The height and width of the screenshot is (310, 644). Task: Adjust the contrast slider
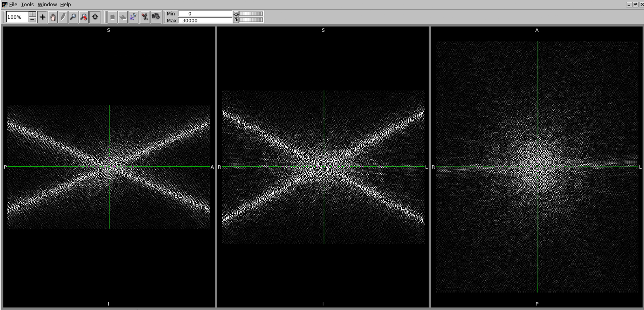(x=251, y=20)
